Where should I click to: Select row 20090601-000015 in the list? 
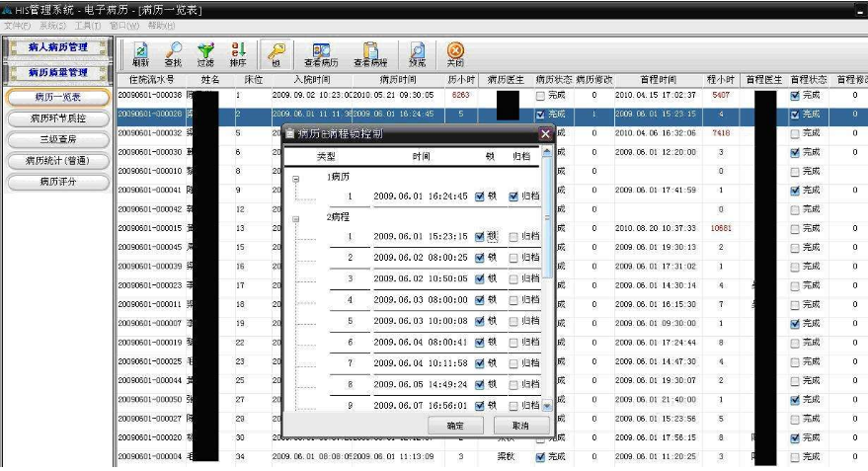tap(492, 228)
